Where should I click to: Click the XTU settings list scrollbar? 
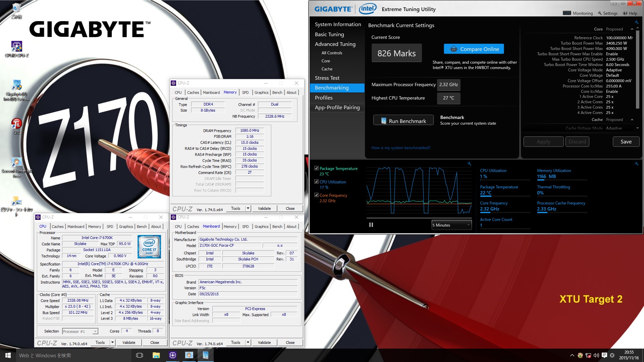coord(638,70)
